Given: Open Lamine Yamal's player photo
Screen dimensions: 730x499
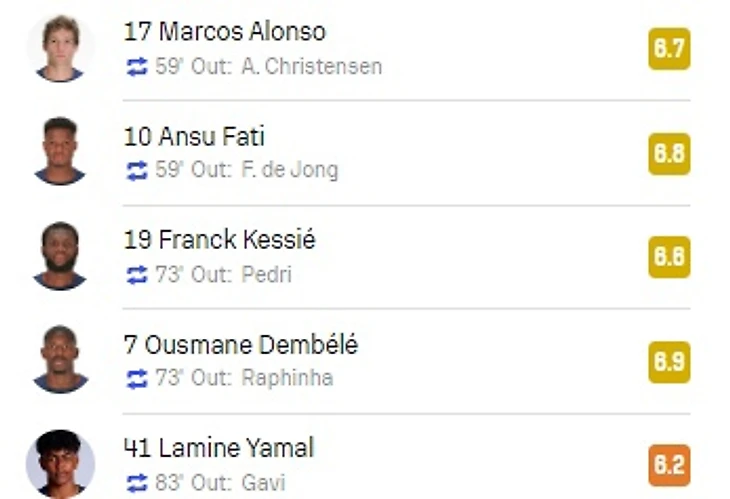Looking at the screenshot, I should coord(61,464).
